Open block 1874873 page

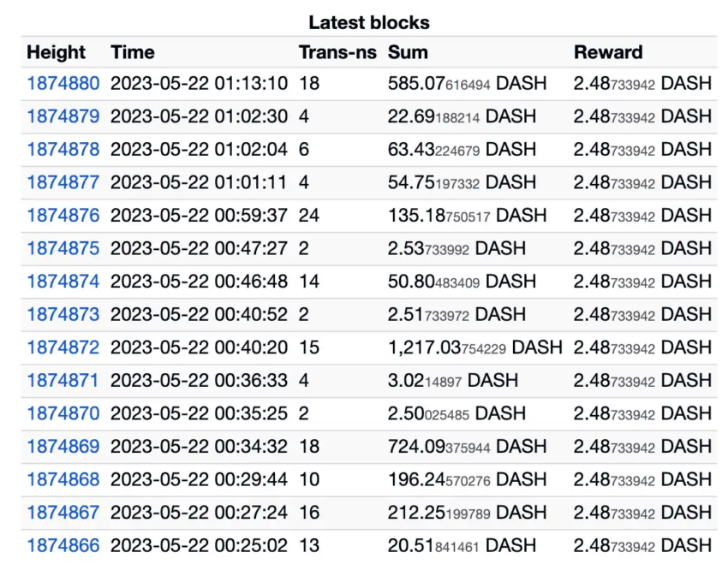tap(63, 314)
